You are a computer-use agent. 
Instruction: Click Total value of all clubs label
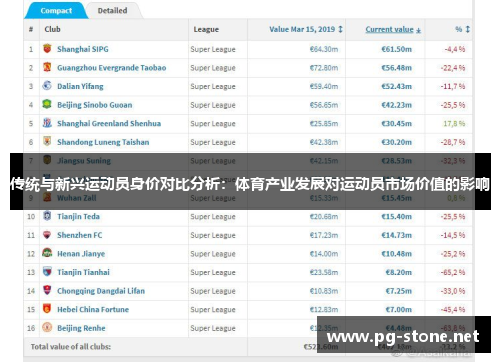71,347
